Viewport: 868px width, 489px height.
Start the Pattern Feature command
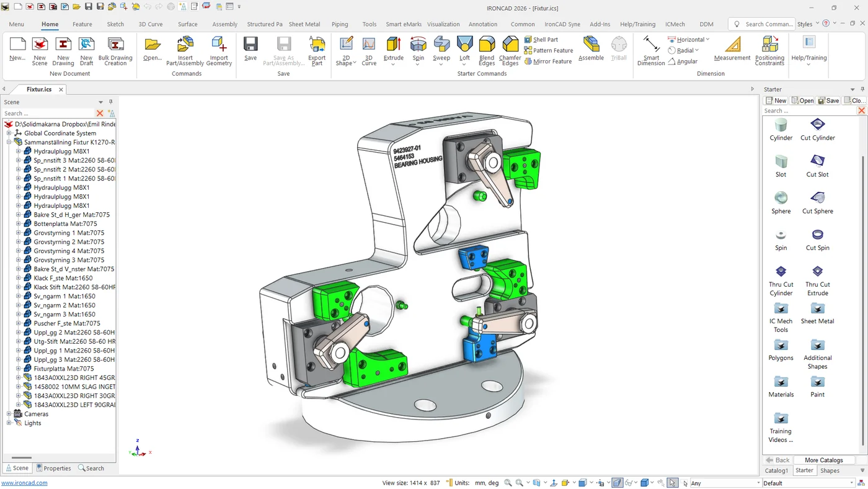click(549, 50)
